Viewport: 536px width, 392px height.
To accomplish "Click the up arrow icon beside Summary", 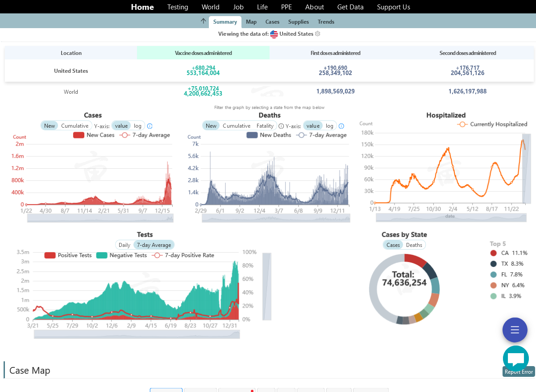I will (204, 21).
